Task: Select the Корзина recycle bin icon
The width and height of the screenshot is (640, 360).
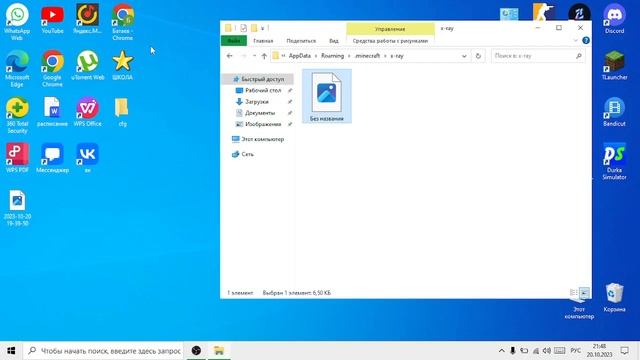Action: (x=614, y=297)
